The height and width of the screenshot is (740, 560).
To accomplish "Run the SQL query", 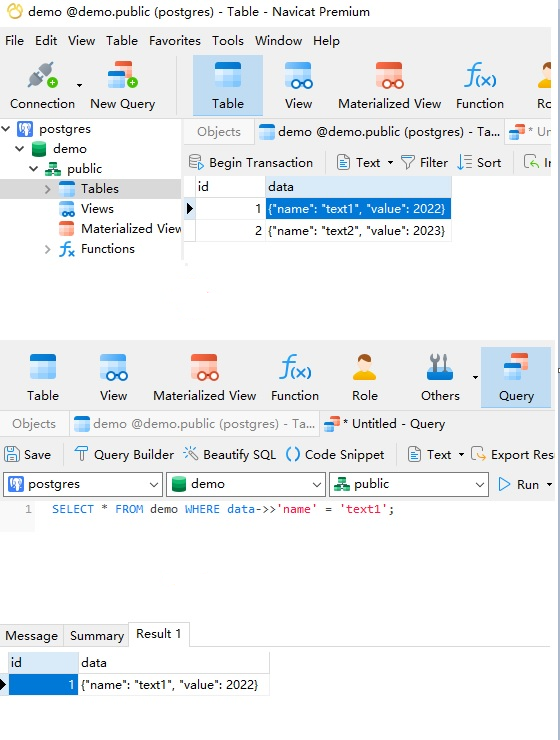I will pos(519,484).
